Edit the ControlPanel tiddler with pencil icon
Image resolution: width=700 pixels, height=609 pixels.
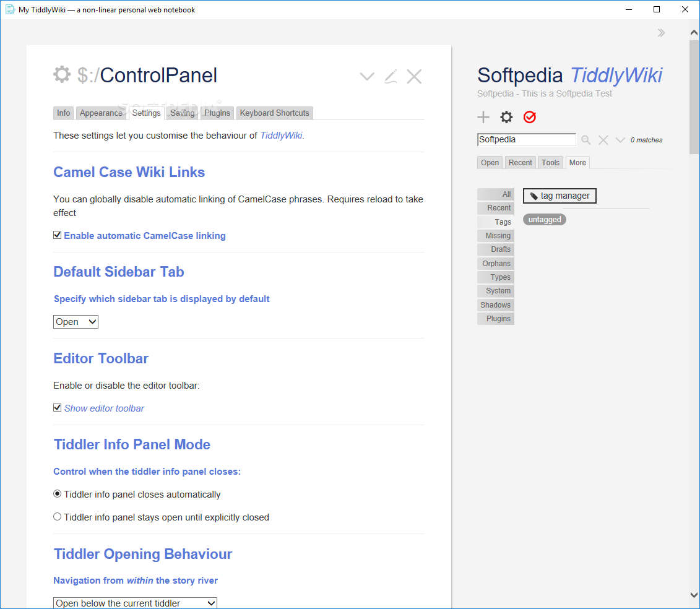point(391,76)
